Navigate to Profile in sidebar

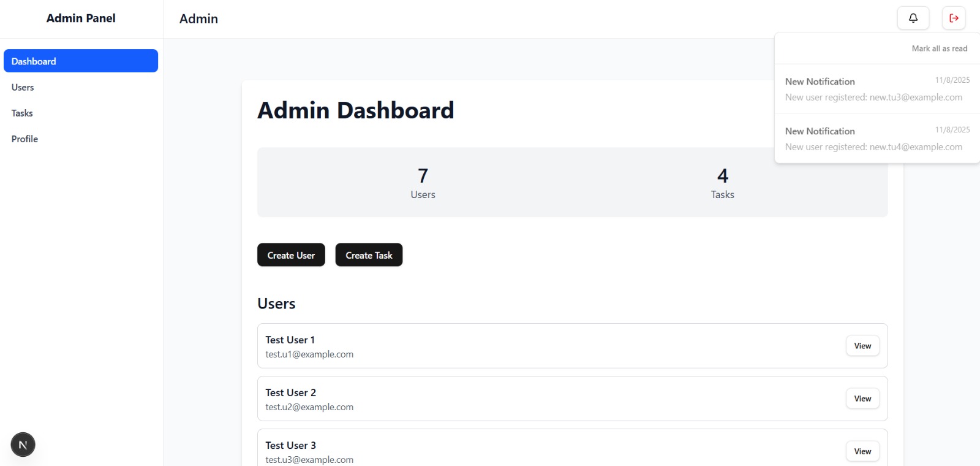[24, 139]
